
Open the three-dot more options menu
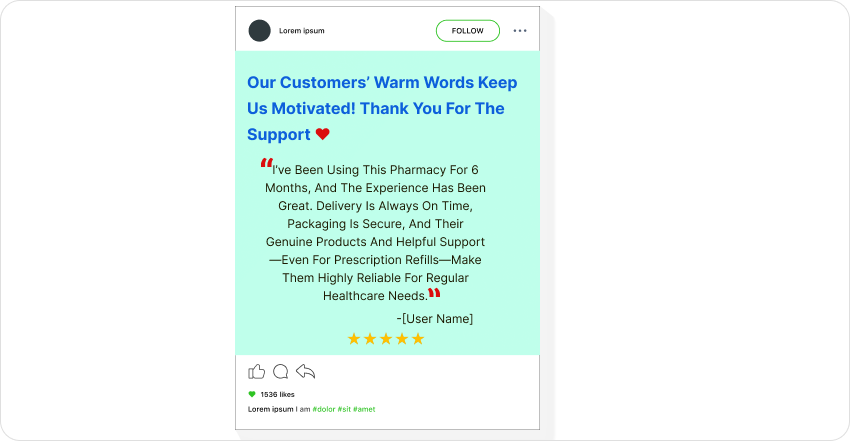[x=520, y=31]
